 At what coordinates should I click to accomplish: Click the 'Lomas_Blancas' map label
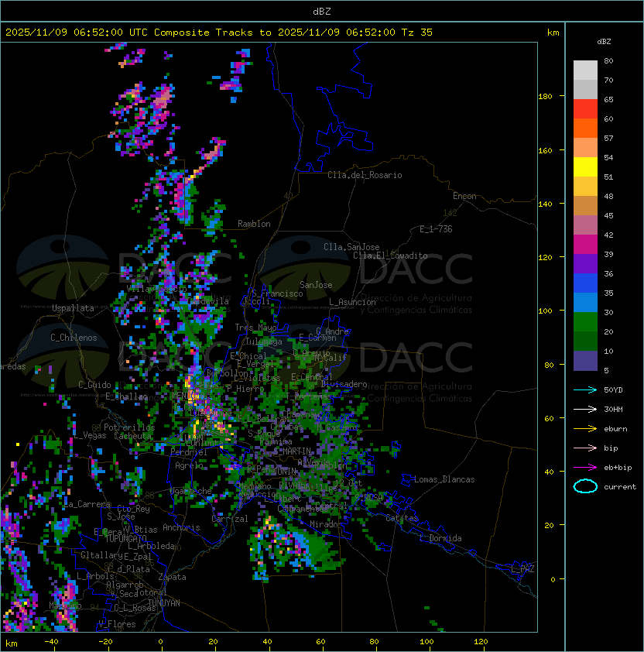point(444,479)
